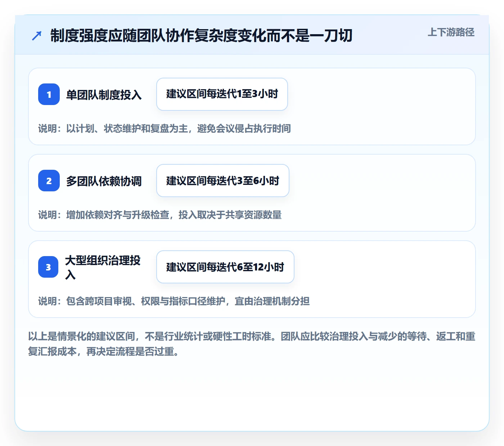Click the number 2 badge for 多团队依赖协调
Screen dimensions: 504x446
(x=49, y=181)
